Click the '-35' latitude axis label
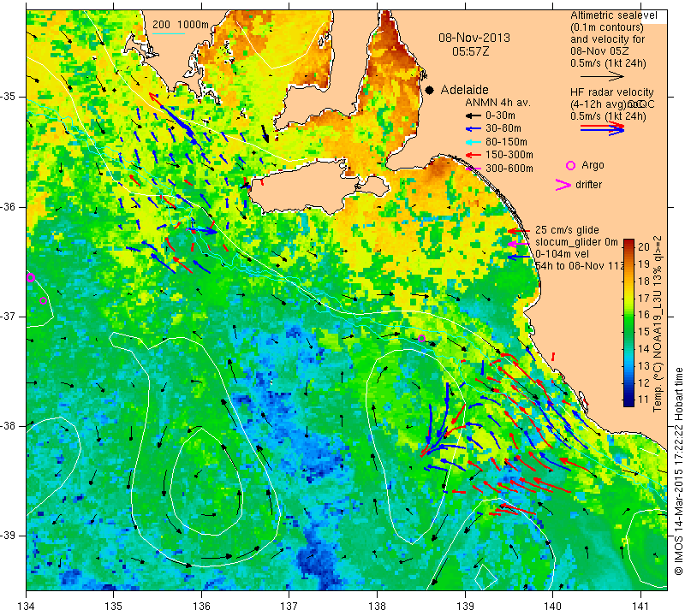Screen dimensions: 685x616 coord(9,97)
